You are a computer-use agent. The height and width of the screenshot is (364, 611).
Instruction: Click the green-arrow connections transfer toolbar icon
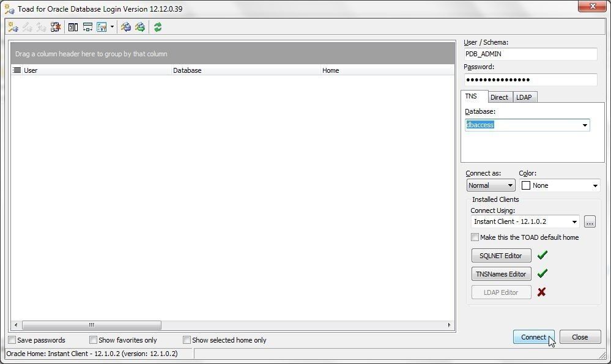(x=140, y=27)
